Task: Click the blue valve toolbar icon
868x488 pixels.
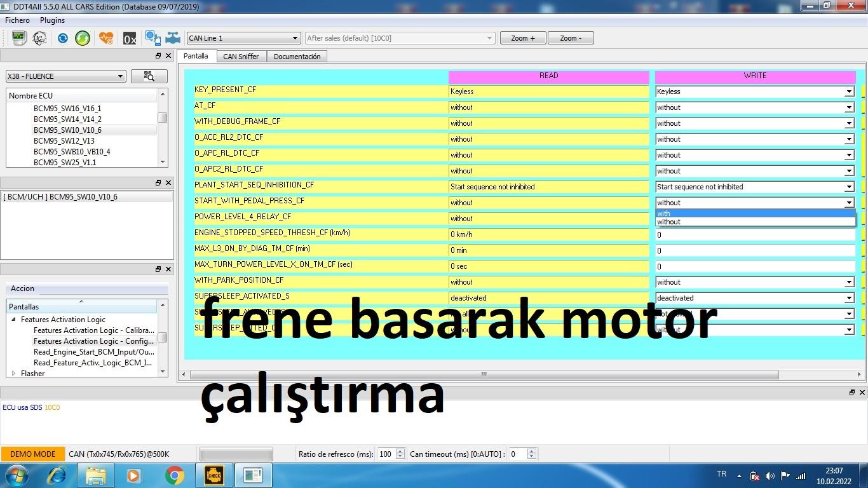Action: coord(173,38)
